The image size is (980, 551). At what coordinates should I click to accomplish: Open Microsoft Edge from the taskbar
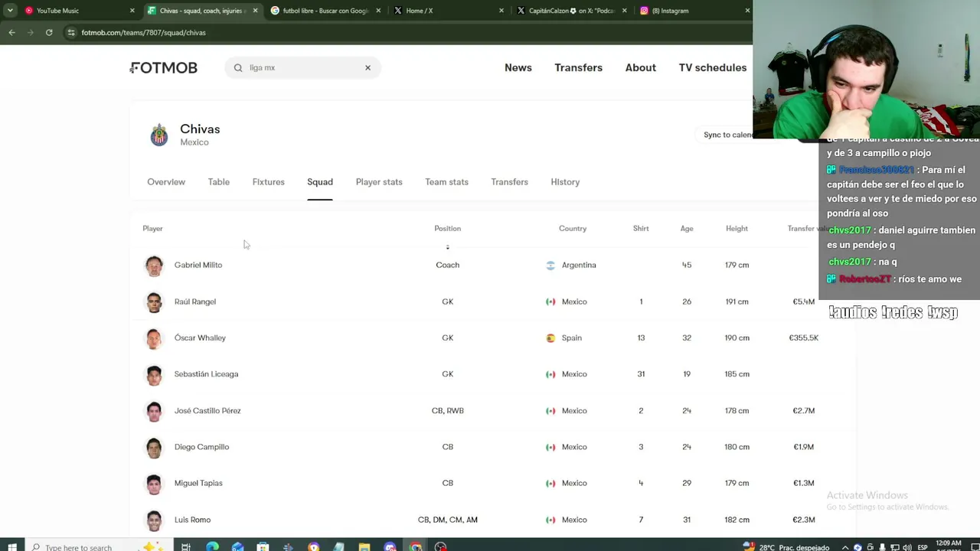click(212, 546)
